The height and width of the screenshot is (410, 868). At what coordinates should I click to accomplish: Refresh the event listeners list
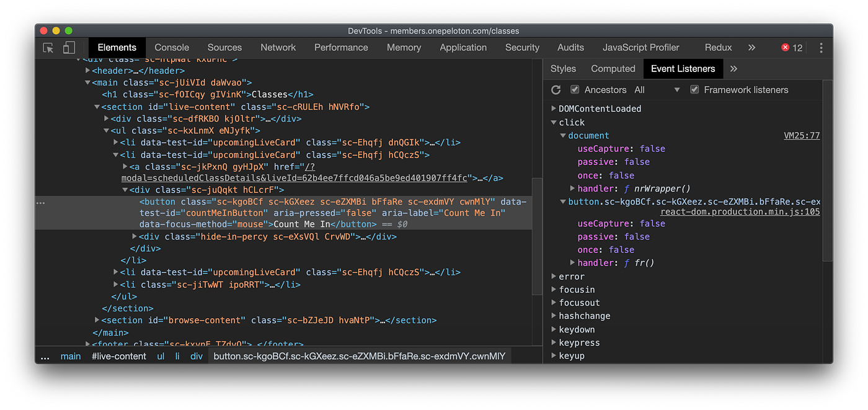[x=556, y=90]
